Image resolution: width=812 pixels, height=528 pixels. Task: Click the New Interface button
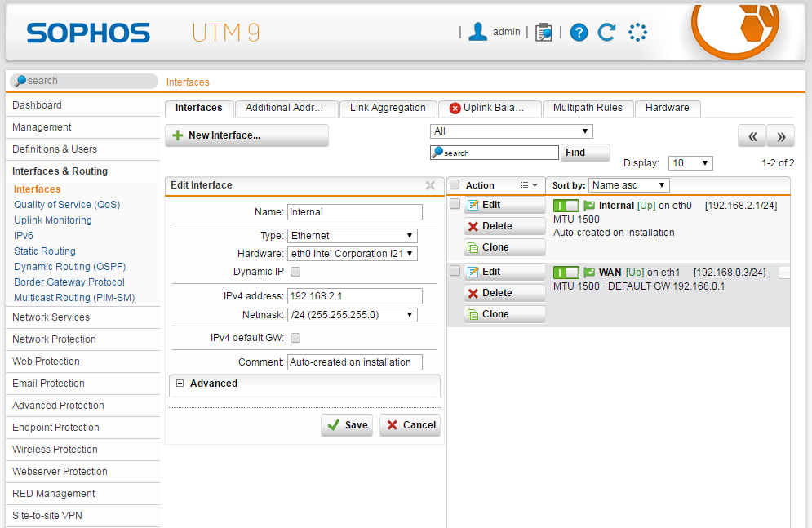pyautogui.click(x=246, y=135)
